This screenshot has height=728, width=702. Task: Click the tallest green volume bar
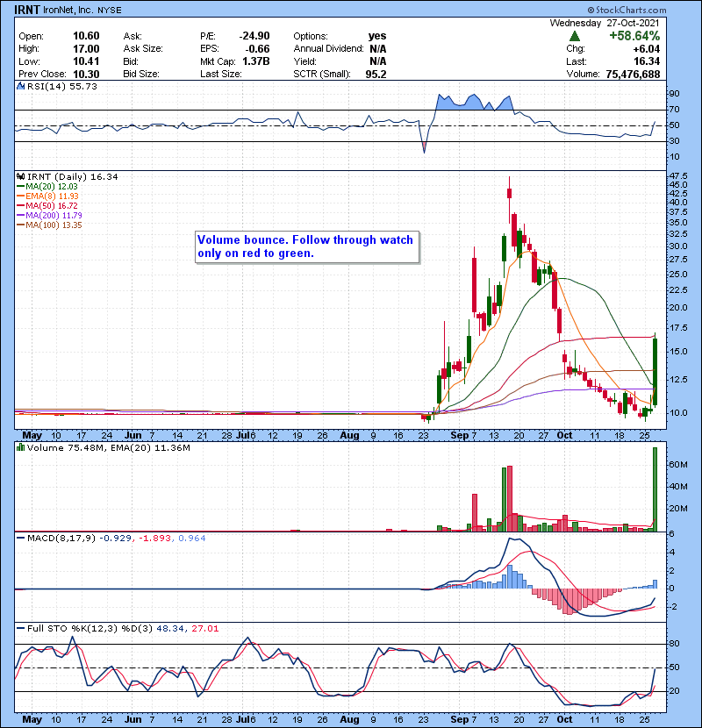click(x=655, y=489)
